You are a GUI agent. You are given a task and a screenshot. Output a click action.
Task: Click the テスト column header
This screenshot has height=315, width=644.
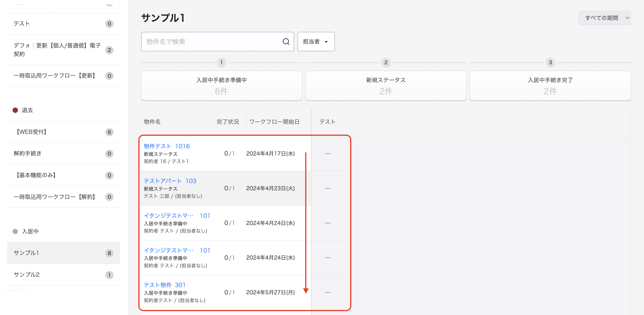(x=327, y=122)
